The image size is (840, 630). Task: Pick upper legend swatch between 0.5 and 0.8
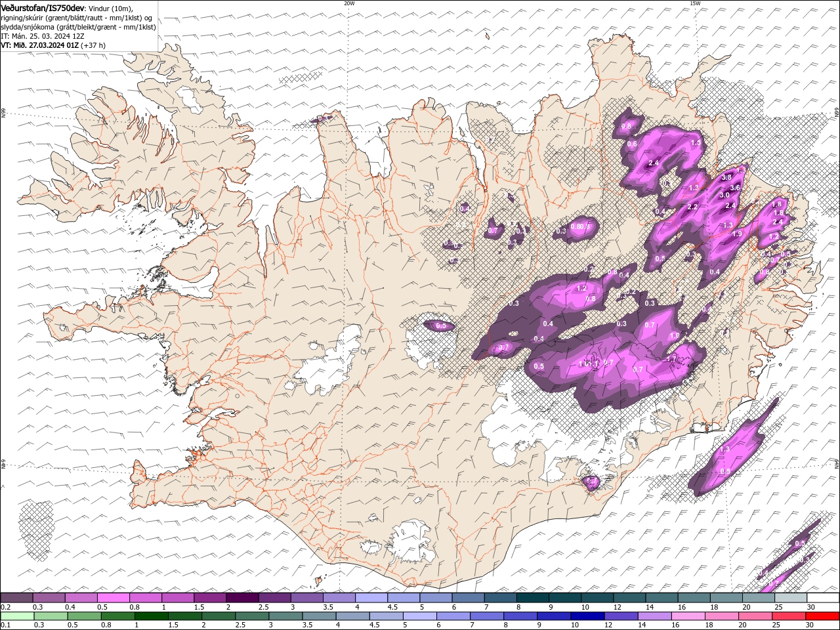[x=114, y=598]
